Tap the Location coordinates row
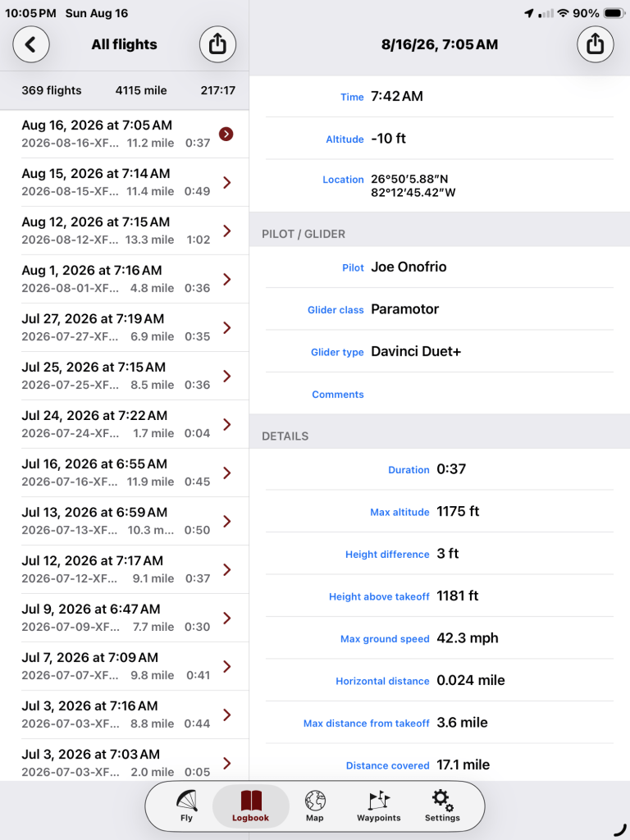The image size is (630, 840). (x=440, y=185)
